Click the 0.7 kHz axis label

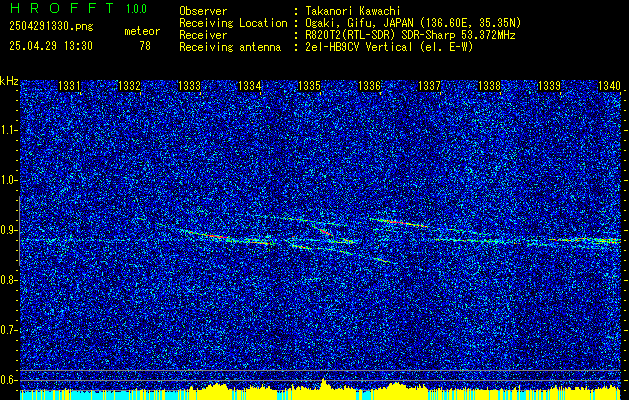pos(8,330)
